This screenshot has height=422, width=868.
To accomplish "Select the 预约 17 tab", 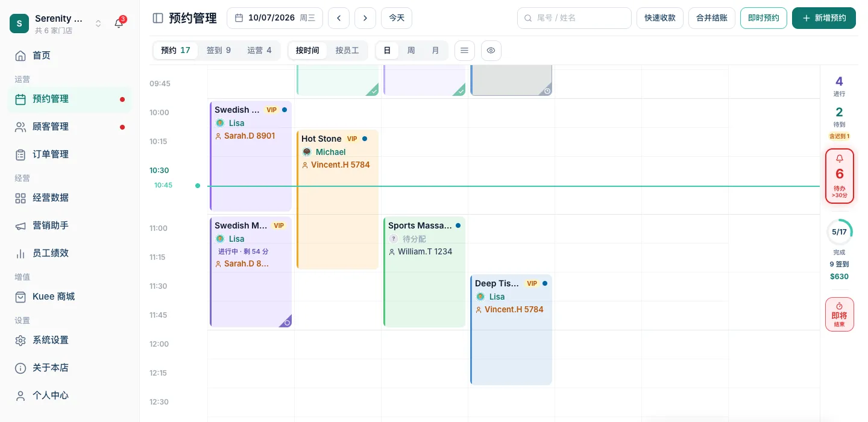I will click(175, 51).
